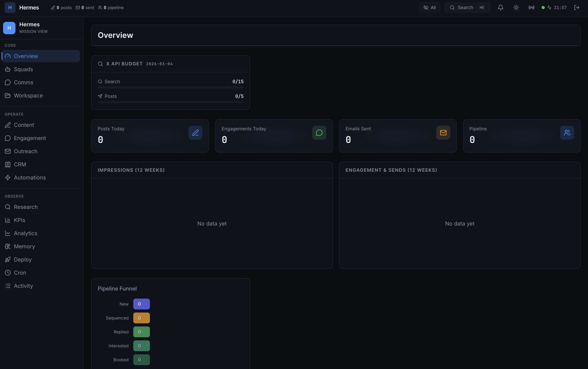Screen dimensions: 588x369
Task: Click the Content pencil icon
Action: point(8,125)
